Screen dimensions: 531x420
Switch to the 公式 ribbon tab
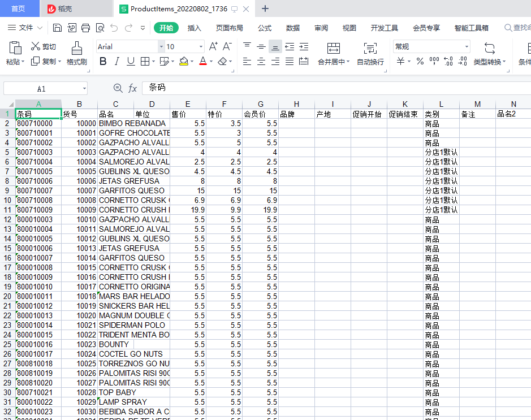[265, 28]
